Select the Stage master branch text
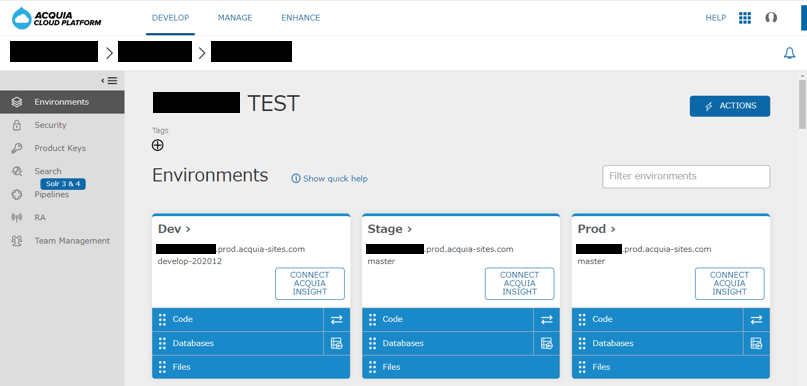 pos(381,261)
